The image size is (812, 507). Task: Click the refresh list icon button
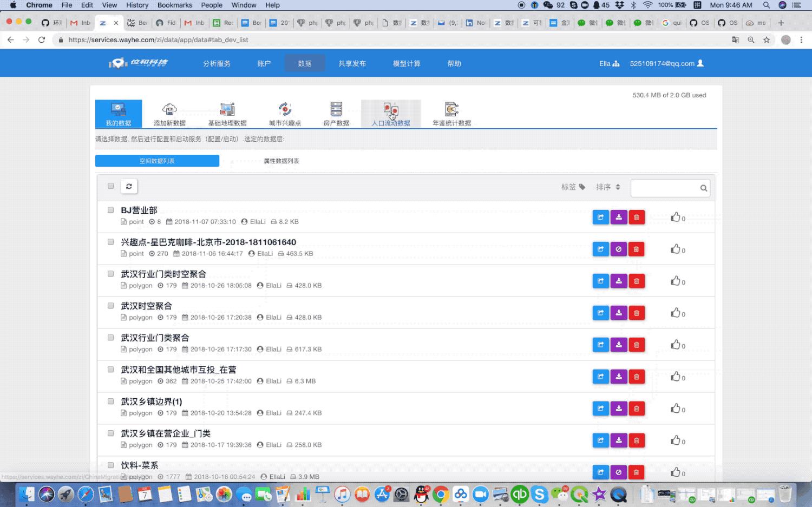129,186
